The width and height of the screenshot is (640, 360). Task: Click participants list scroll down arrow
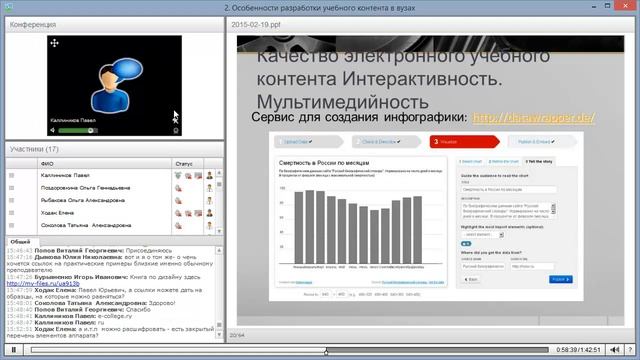pos(219,231)
